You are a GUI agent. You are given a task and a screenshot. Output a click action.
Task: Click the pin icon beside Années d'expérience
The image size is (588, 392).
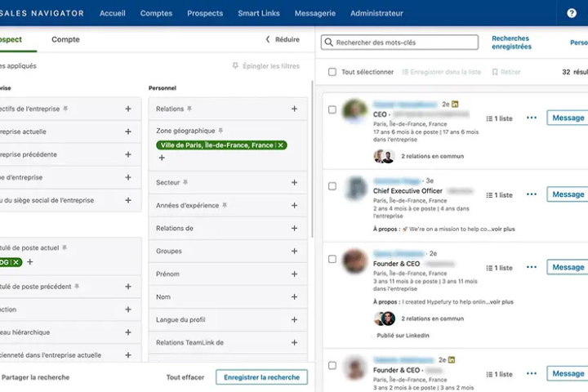[x=225, y=205]
